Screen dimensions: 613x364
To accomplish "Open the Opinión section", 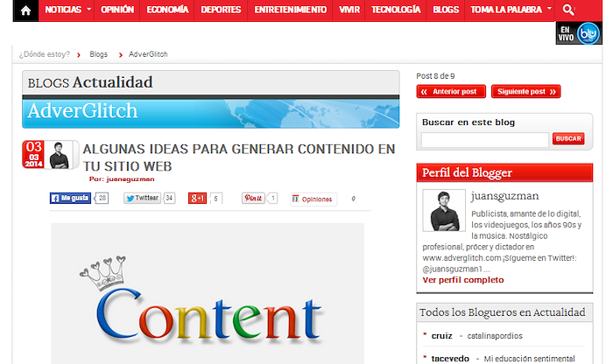I will pos(117,10).
